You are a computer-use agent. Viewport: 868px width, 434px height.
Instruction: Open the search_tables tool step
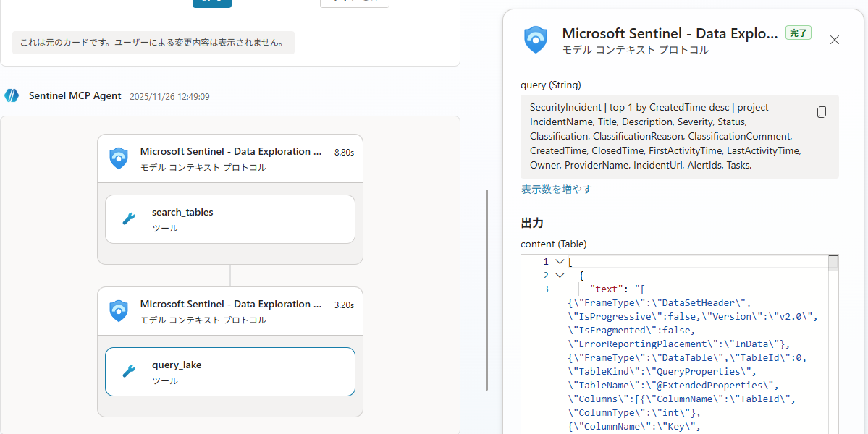(x=230, y=219)
